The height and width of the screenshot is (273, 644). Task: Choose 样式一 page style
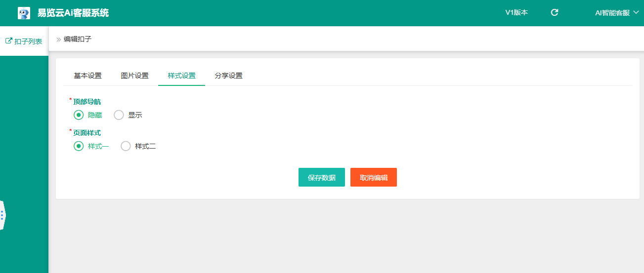(x=79, y=146)
